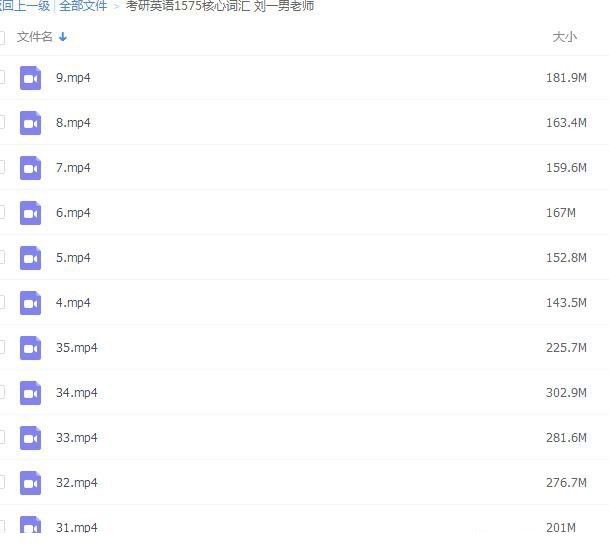Tick the checkbox for 35.mp4
609x556 pixels.
(2, 348)
